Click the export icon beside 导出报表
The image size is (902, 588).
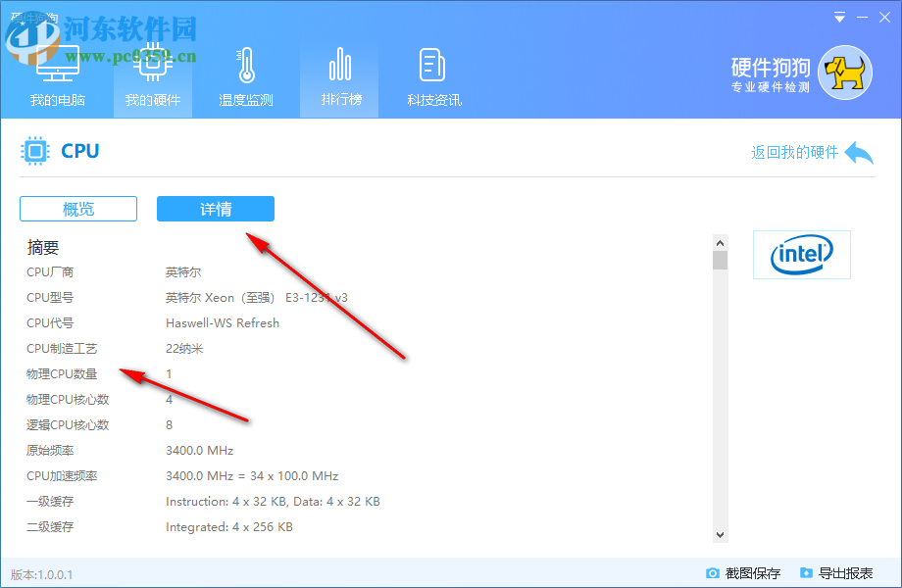coord(806,572)
